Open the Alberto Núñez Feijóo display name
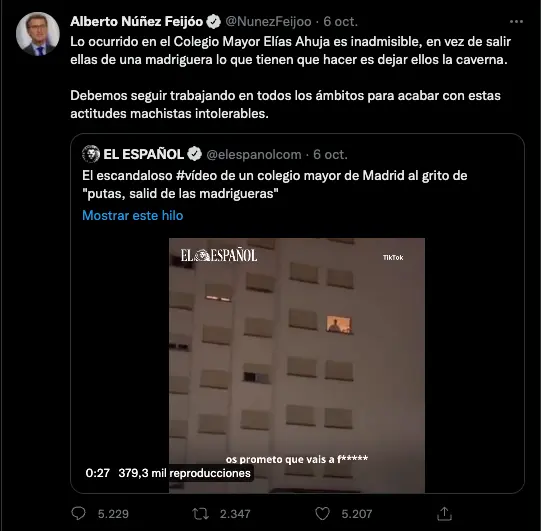The width and height of the screenshot is (541, 531). 137,22
